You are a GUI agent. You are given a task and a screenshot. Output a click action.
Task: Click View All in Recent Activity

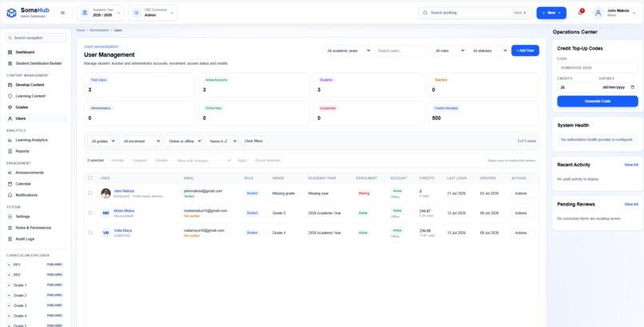tap(631, 165)
